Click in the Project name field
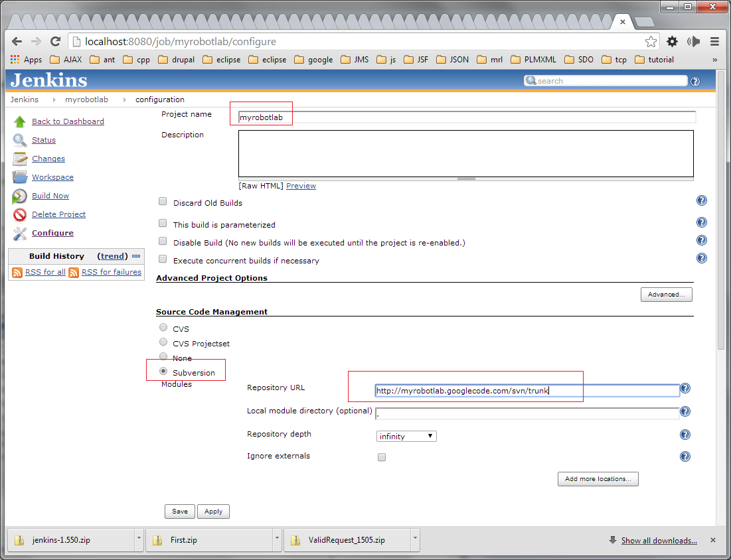 click(467, 117)
